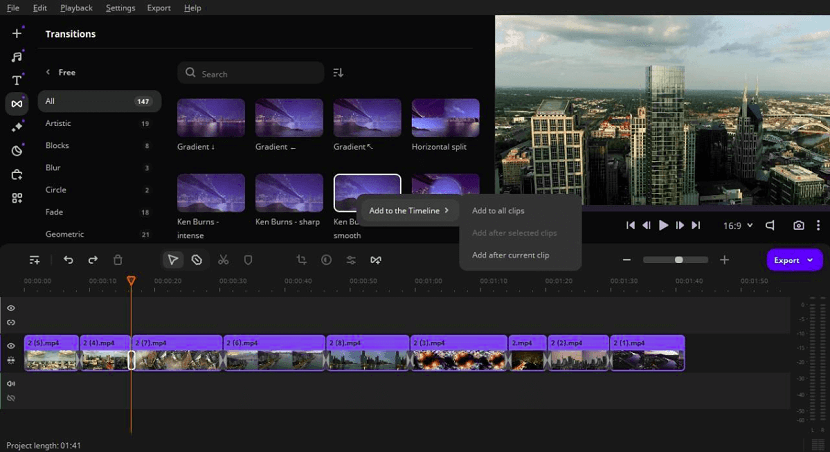
Task: Open the File import plus icon in sidebar
Action: point(17,33)
